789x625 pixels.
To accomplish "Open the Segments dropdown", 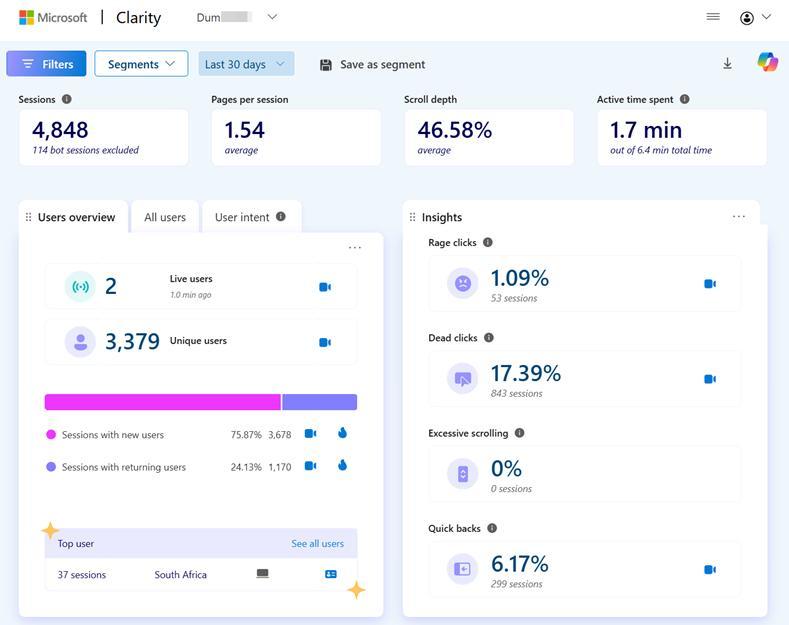I will [x=141, y=64].
